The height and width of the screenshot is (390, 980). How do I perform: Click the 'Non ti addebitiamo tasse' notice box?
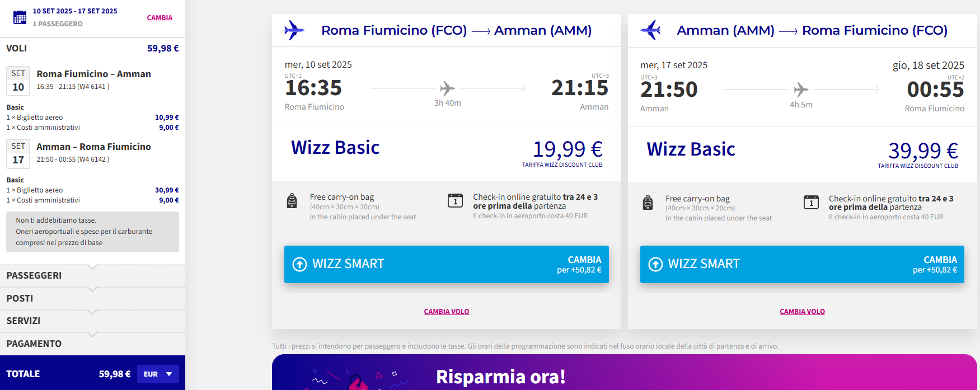92,232
